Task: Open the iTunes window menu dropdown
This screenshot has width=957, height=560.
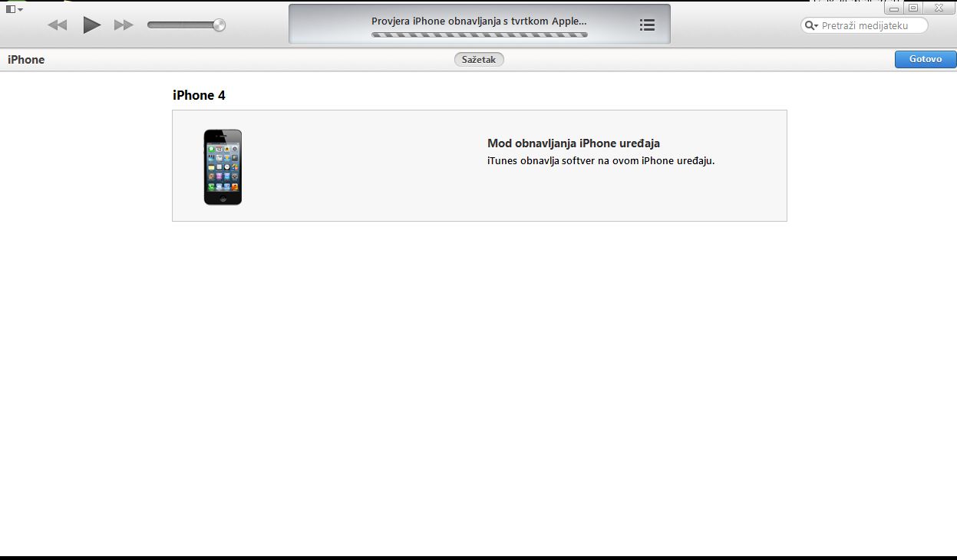Action: (x=14, y=9)
